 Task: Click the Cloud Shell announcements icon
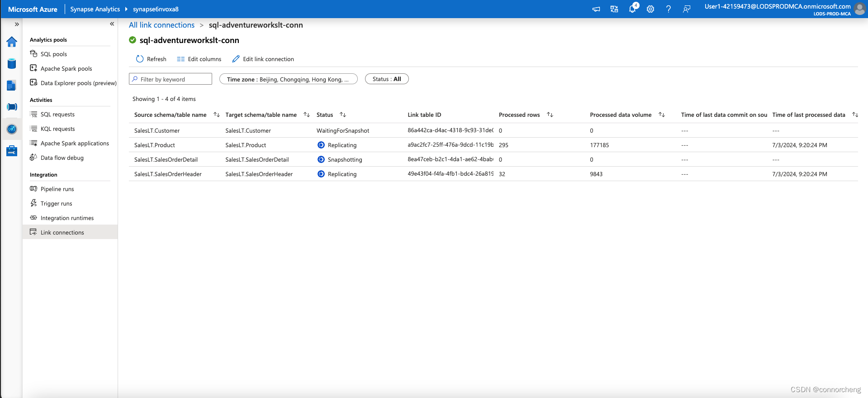coord(596,9)
